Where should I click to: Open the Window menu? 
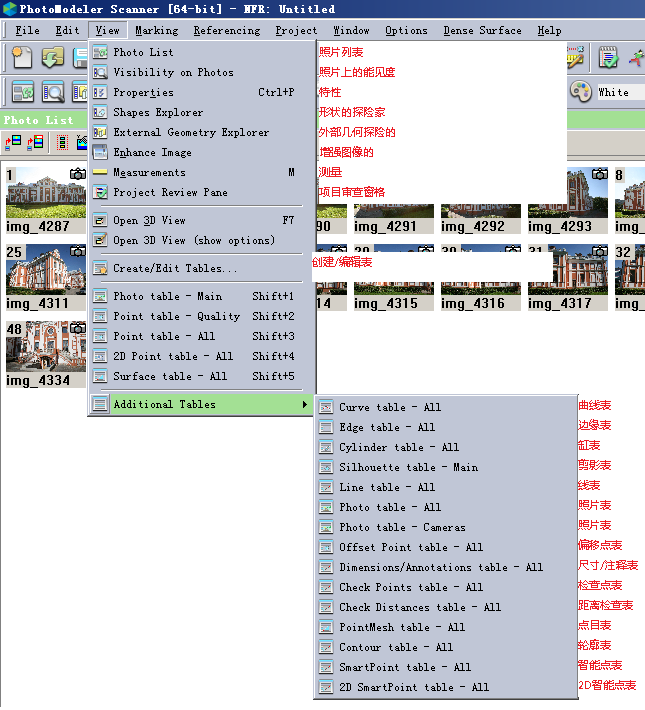(x=351, y=30)
